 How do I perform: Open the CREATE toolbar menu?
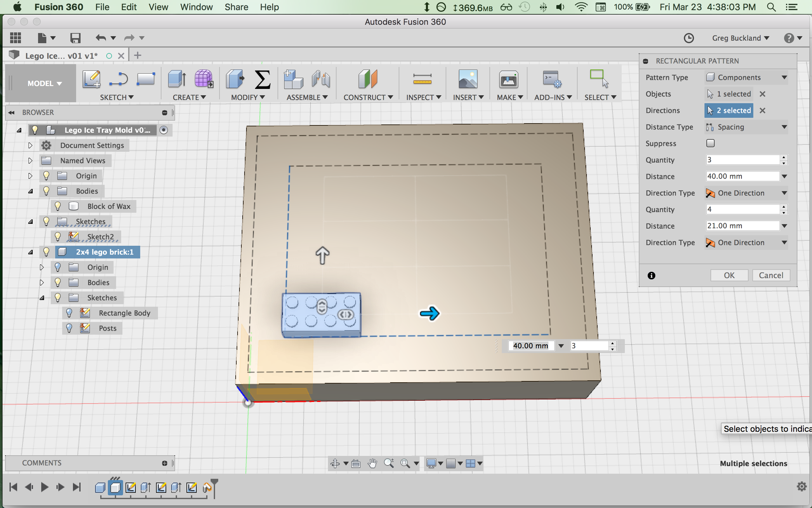pyautogui.click(x=189, y=97)
